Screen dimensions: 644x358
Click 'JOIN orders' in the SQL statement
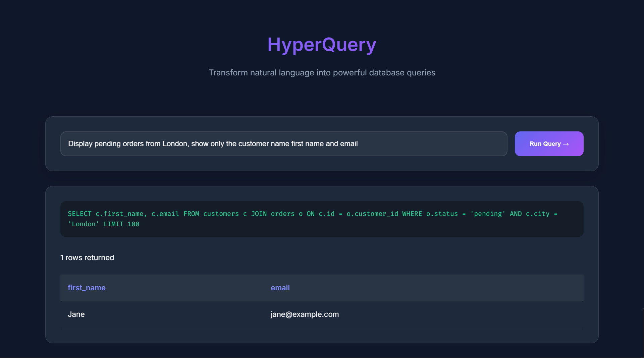pos(273,214)
